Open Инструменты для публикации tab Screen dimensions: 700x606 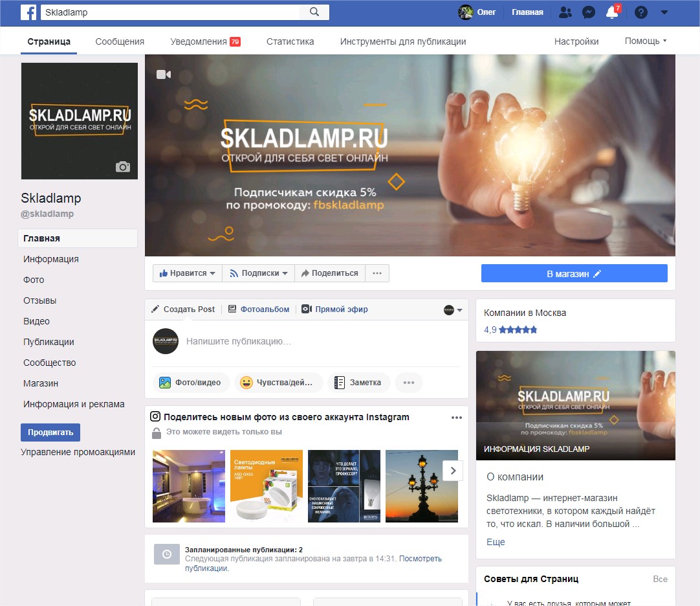402,41
